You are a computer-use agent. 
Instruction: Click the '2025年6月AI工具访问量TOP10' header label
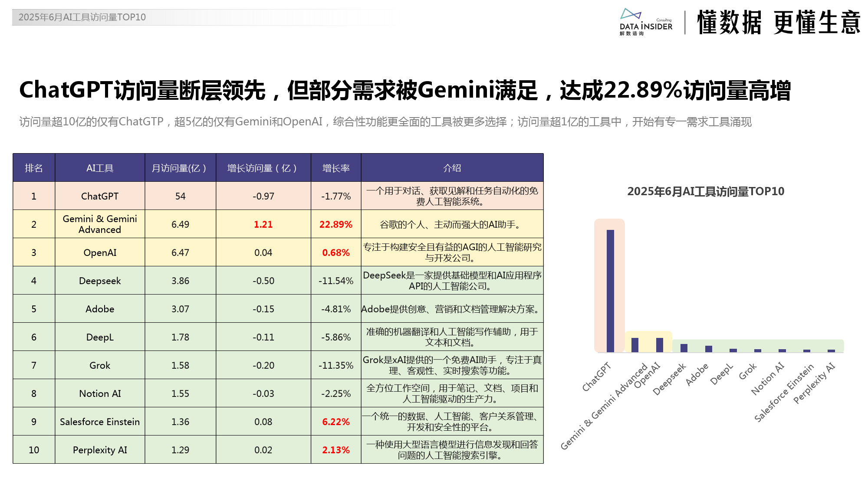click(x=82, y=17)
